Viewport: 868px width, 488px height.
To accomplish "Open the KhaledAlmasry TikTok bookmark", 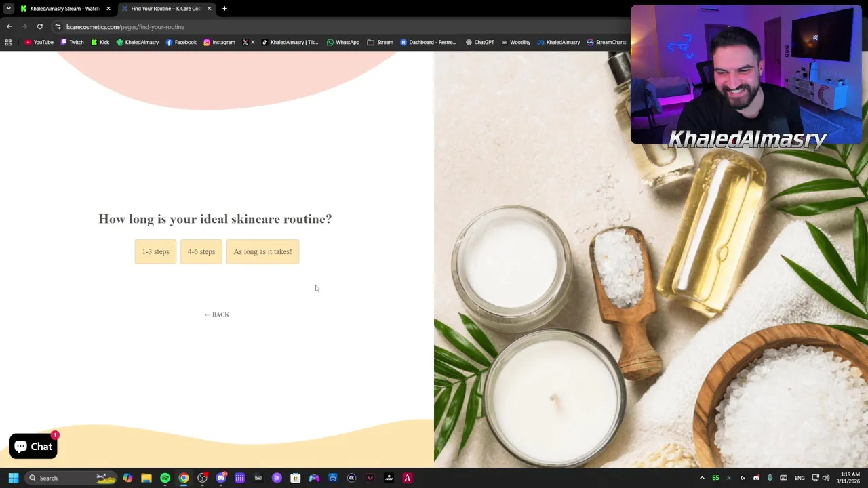I will [290, 42].
